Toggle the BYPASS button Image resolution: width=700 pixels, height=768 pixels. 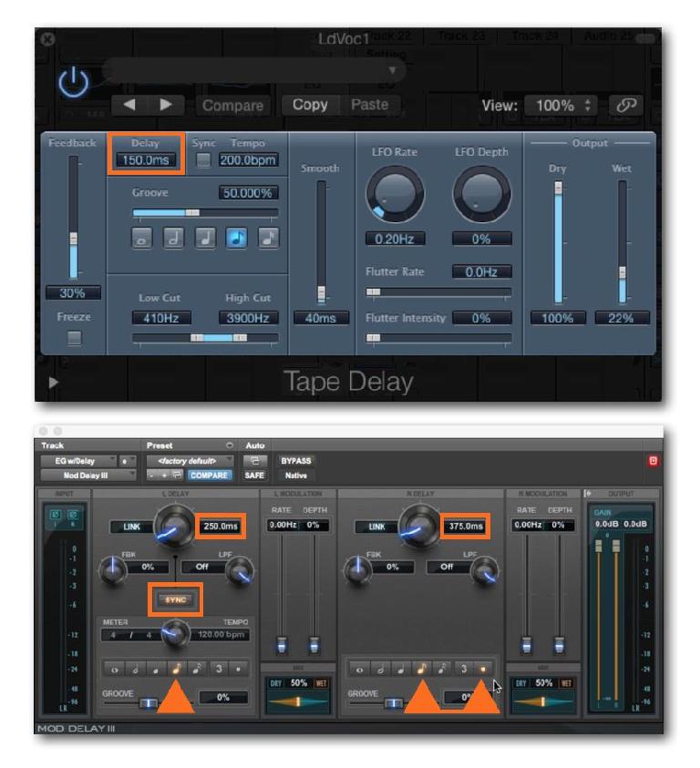296,461
